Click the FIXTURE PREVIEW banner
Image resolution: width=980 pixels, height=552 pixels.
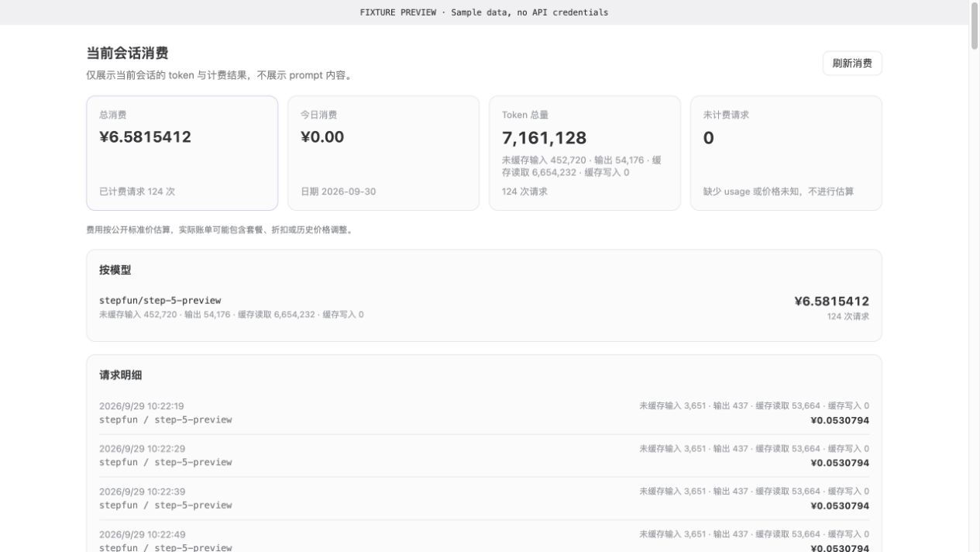484,12
